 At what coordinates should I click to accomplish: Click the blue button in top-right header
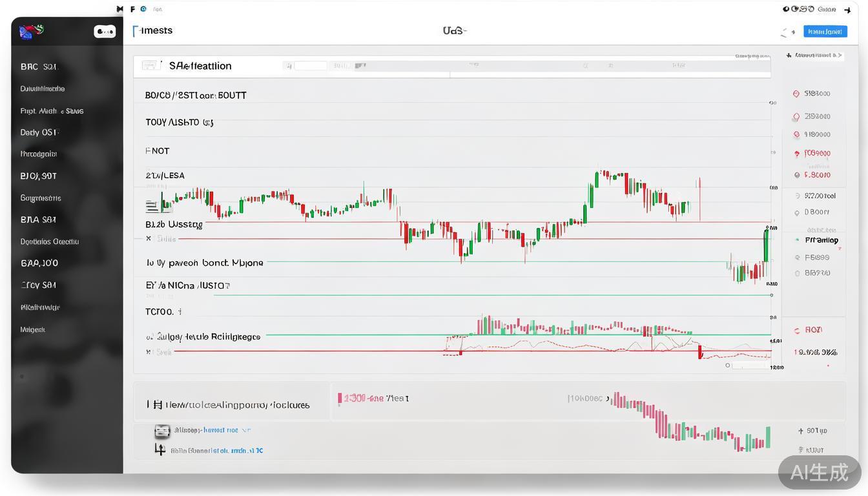[825, 31]
